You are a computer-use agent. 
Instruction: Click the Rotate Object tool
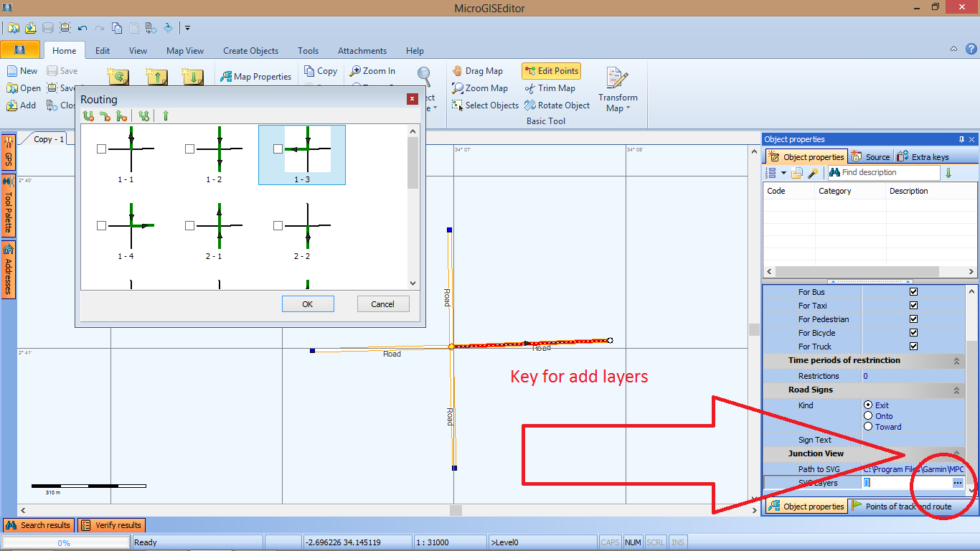click(557, 105)
